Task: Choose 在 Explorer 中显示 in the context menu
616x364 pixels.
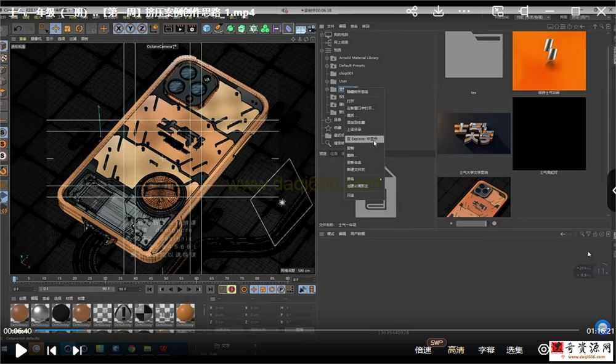Action: tap(364, 139)
